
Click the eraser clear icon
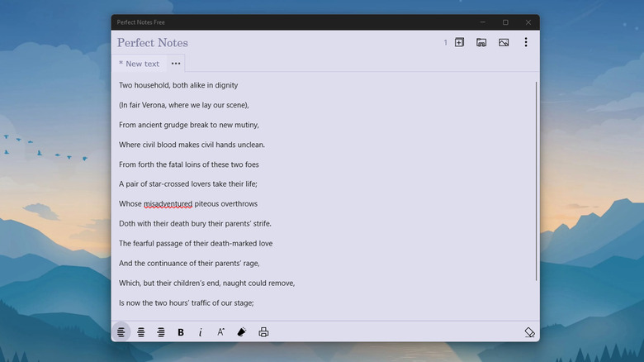coord(529,332)
